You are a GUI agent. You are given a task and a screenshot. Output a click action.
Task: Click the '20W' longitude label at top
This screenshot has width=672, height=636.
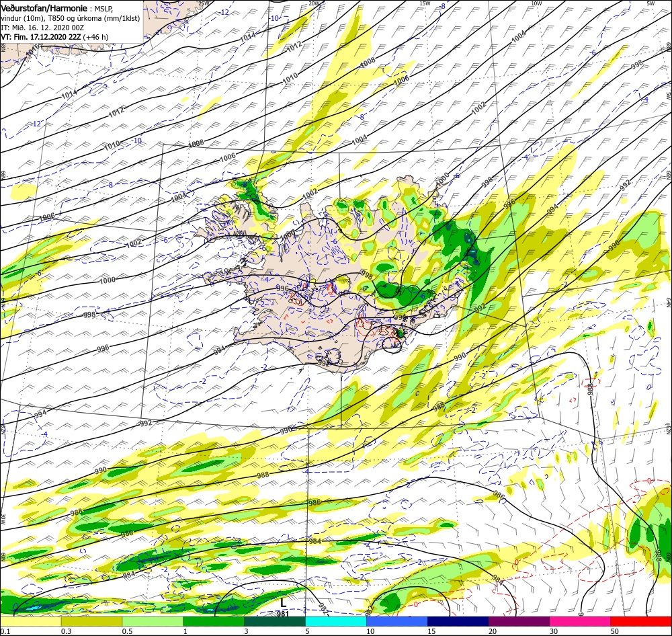[x=314, y=3]
